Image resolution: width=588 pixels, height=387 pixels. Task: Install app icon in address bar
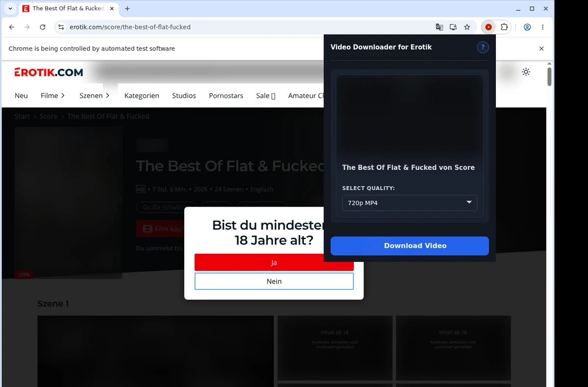(x=453, y=27)
